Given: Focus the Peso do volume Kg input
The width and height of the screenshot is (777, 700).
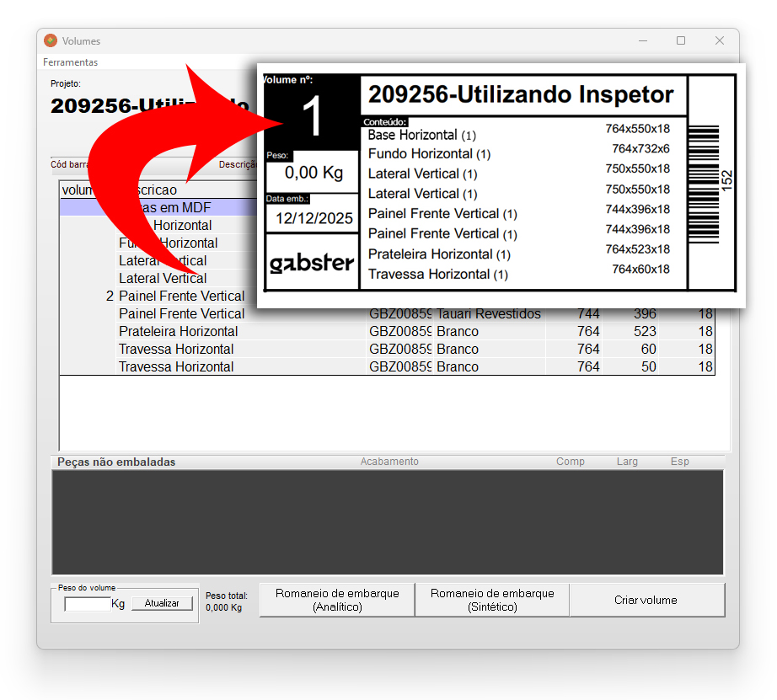Looking at the screenshot, I should pyautogui.click(x=88, y=604).
